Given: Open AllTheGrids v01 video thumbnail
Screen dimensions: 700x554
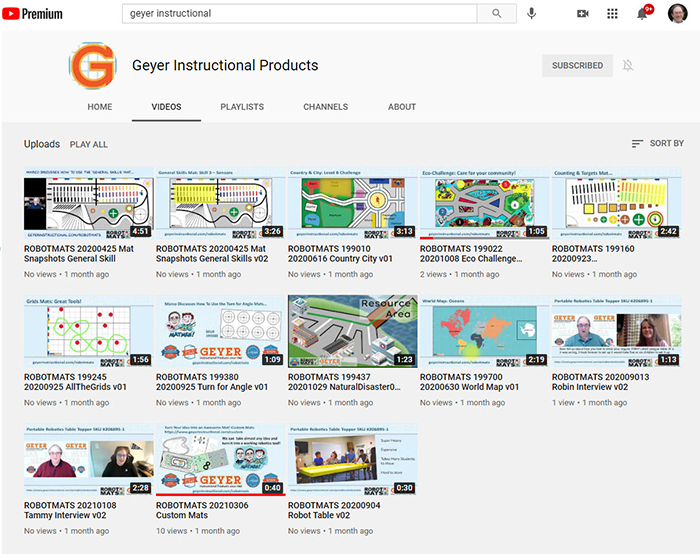Looking at the screenshot, I should [88, 331].
